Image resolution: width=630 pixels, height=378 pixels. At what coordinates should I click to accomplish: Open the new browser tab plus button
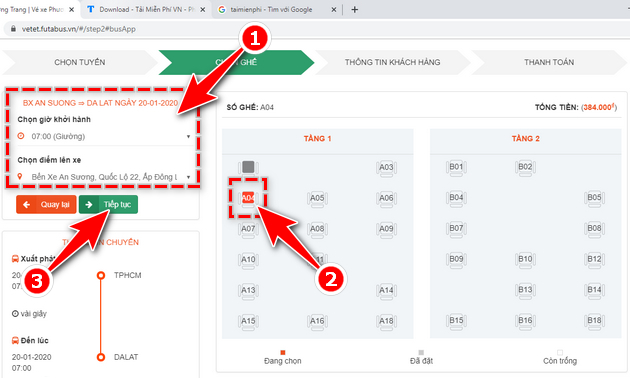354,10
